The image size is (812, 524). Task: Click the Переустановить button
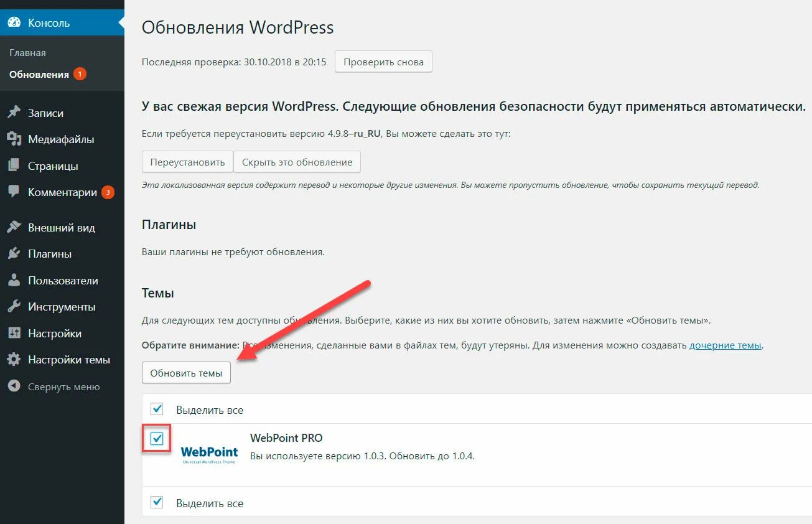[187, 162]
